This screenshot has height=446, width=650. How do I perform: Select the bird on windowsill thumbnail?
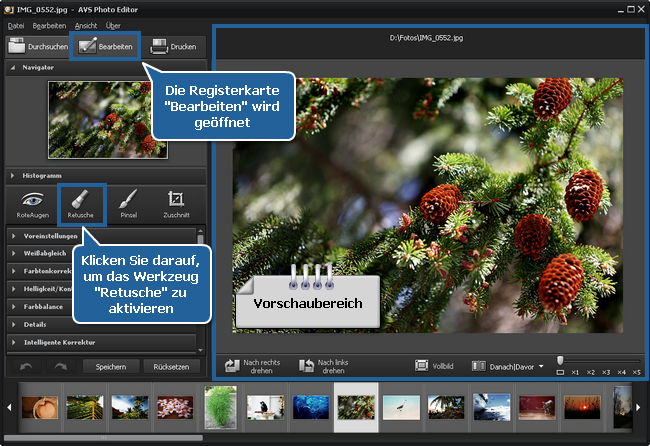click(265, 407)
